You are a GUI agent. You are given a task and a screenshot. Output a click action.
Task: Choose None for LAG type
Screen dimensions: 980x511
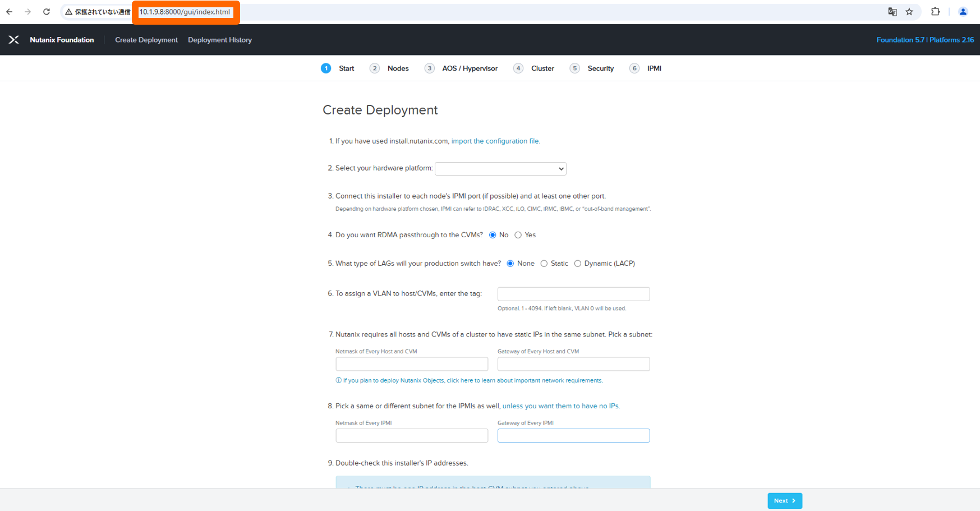[510, 264]
